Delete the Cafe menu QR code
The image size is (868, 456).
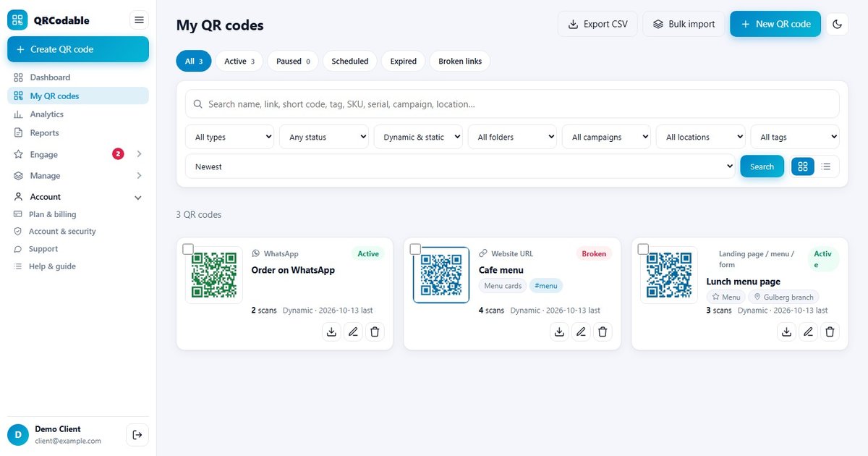coord(603,332)
